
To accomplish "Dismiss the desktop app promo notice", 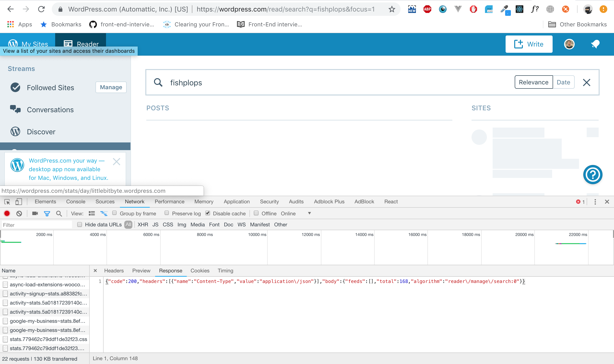I will 117,162.
